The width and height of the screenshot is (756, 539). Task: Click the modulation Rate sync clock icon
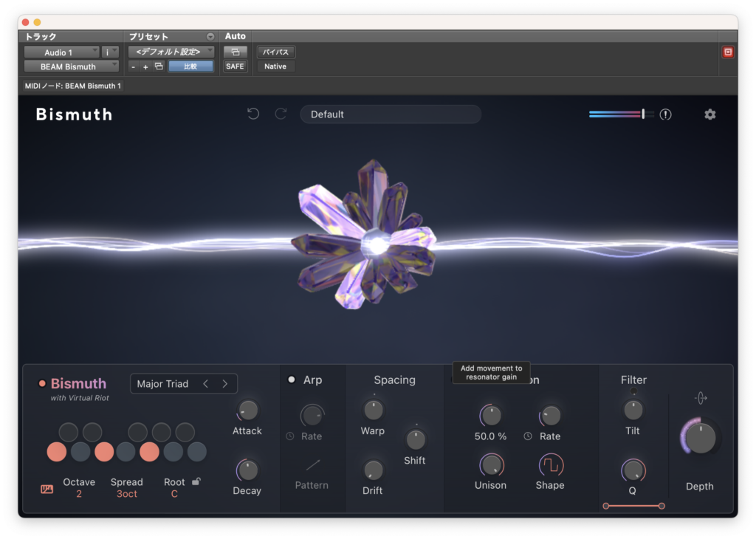point(528,436)
